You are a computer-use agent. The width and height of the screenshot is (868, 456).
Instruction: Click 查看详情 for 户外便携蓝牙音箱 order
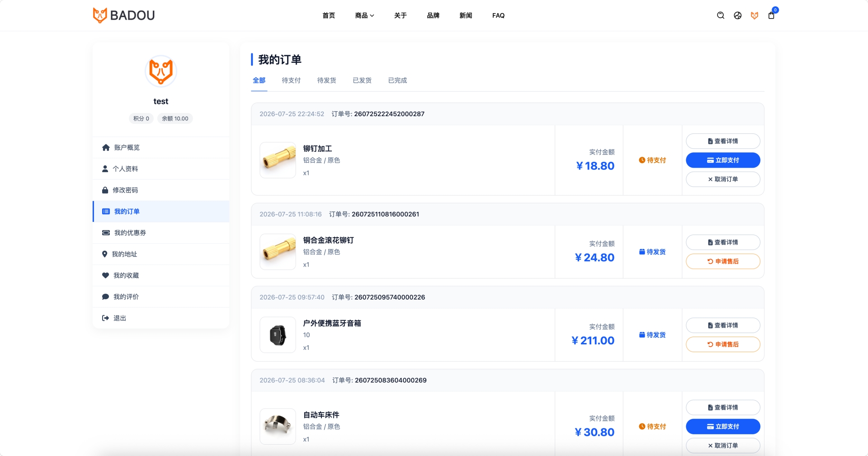point(723,325)
